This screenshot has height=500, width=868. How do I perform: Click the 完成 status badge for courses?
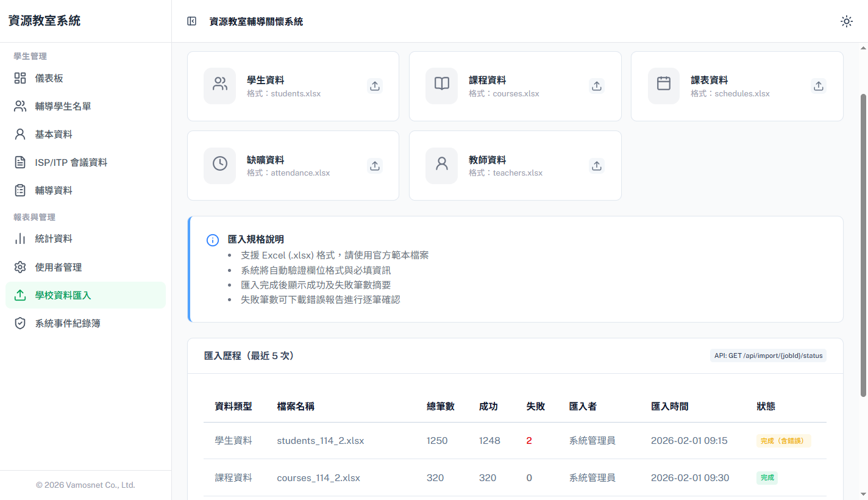click(x=767, y=478)
